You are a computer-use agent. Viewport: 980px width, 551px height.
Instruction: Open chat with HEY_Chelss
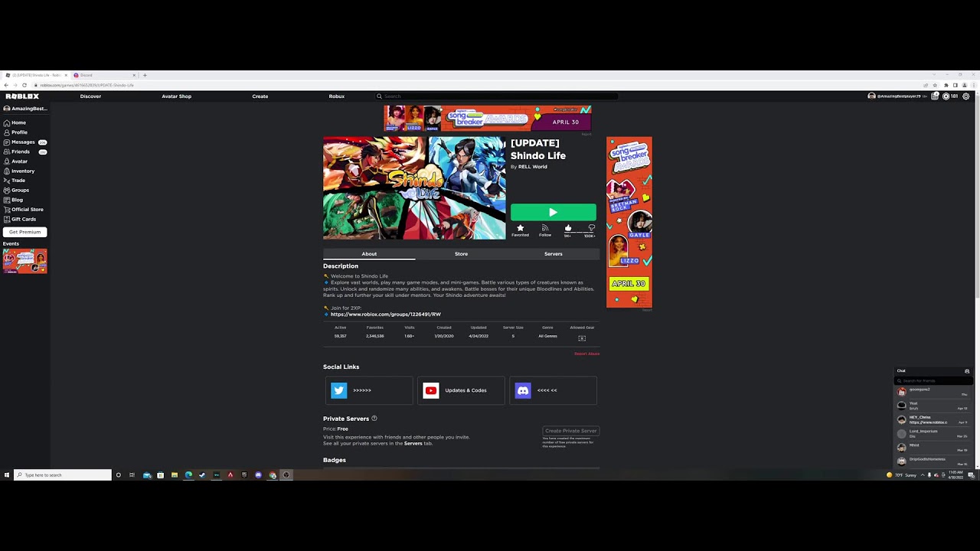933,419
